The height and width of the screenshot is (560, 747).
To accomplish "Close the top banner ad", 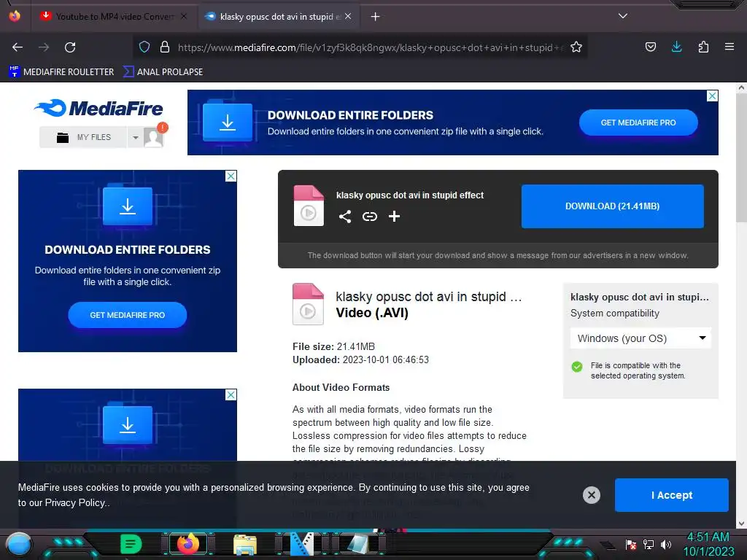I will [712, 96].
